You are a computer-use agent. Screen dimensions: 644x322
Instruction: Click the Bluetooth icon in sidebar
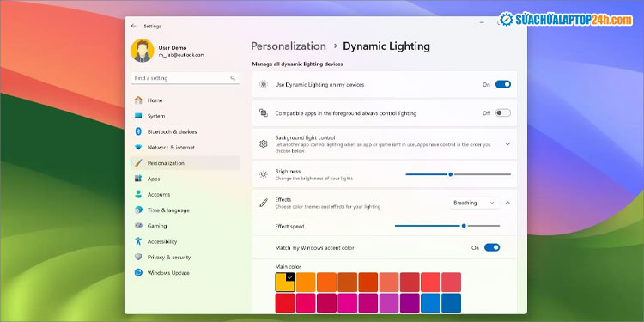point(138,131)
